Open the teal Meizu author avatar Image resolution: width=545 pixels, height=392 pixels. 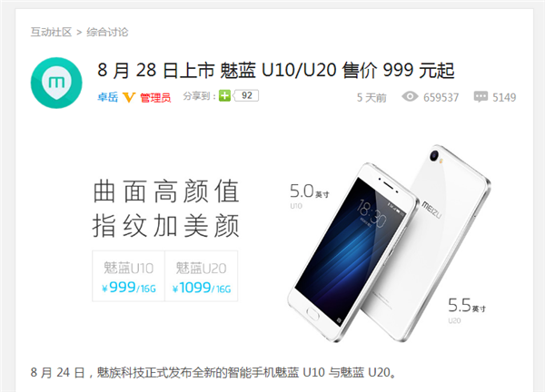pos(56,83)
